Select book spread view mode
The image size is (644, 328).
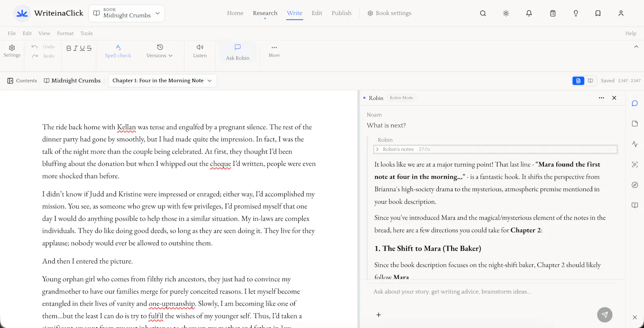point(590,80)
